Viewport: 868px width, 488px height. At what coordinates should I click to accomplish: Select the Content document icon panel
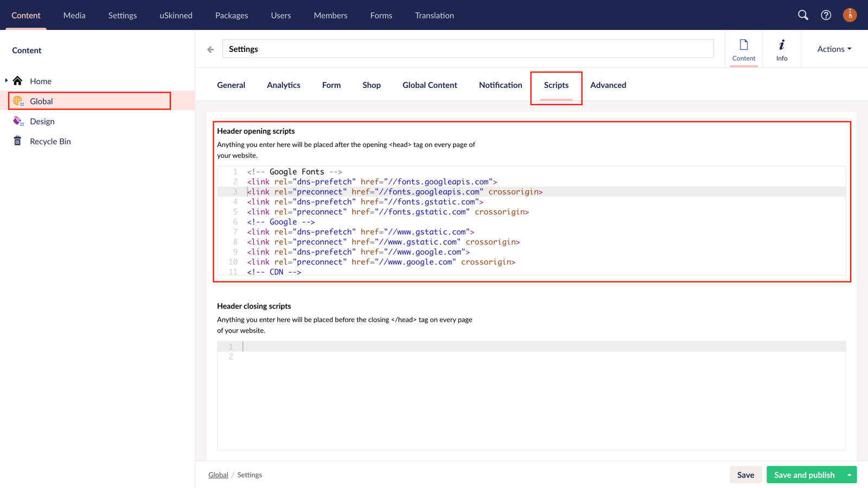(x=744, y=49)
